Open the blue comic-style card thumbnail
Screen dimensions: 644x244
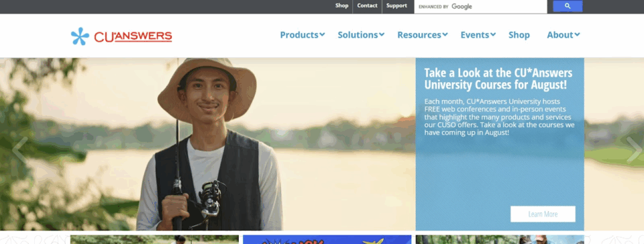[327, 239]
